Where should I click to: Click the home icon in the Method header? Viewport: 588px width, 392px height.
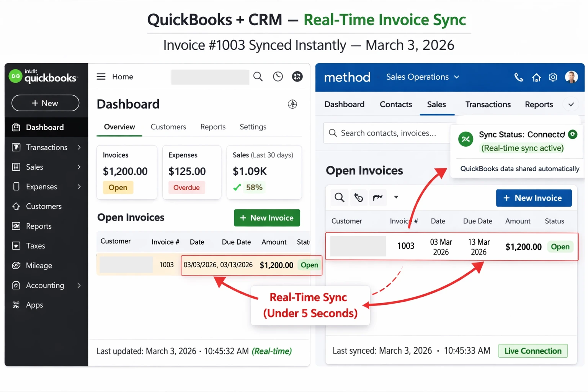click(536, 78)
